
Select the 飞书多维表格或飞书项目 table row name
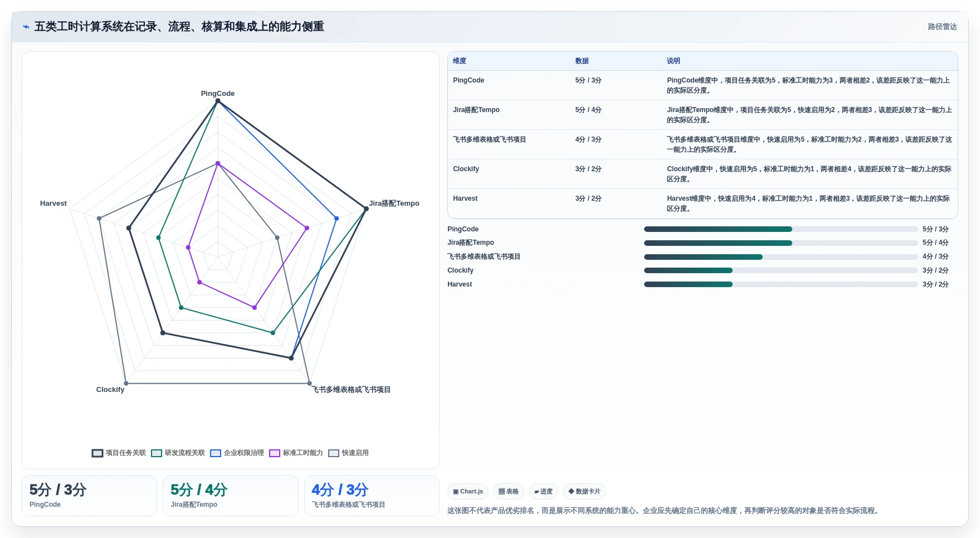click(490, 139)
